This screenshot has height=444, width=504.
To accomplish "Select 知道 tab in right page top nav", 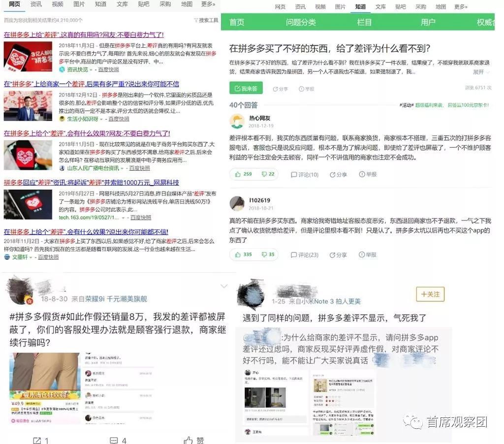I will coord(360,6).
